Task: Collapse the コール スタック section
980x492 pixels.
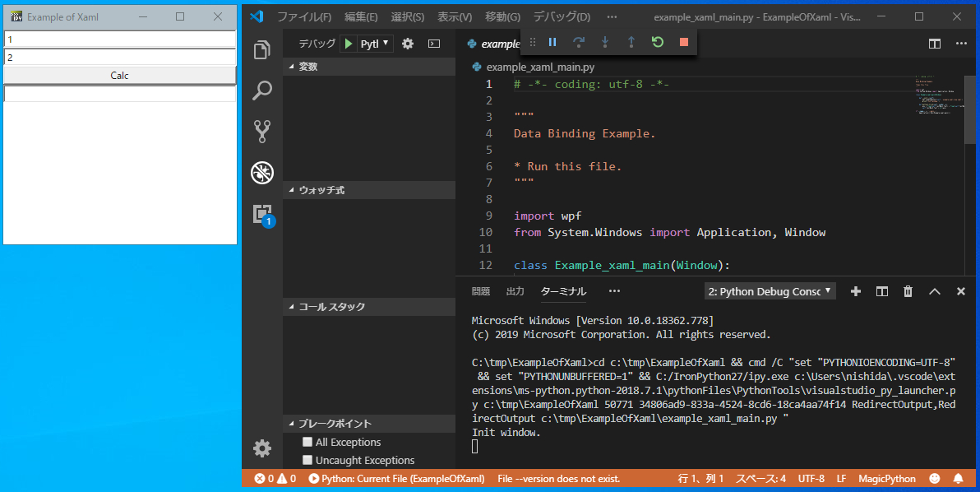Action: click(369, 307)
